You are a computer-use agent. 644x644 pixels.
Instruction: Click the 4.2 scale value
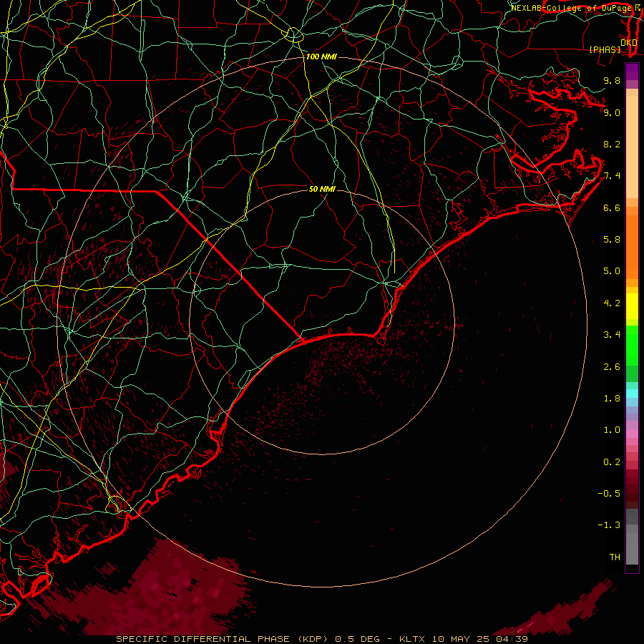(612, 303)
